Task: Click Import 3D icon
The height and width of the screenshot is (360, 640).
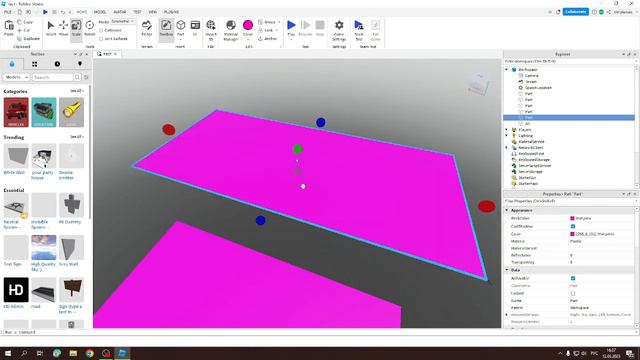Action: click(211, 30)
